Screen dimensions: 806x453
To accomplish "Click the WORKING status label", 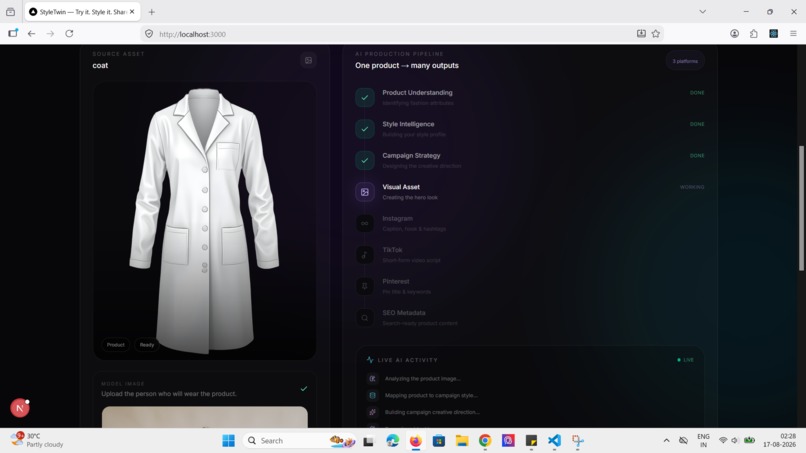I will click(692, 187).
